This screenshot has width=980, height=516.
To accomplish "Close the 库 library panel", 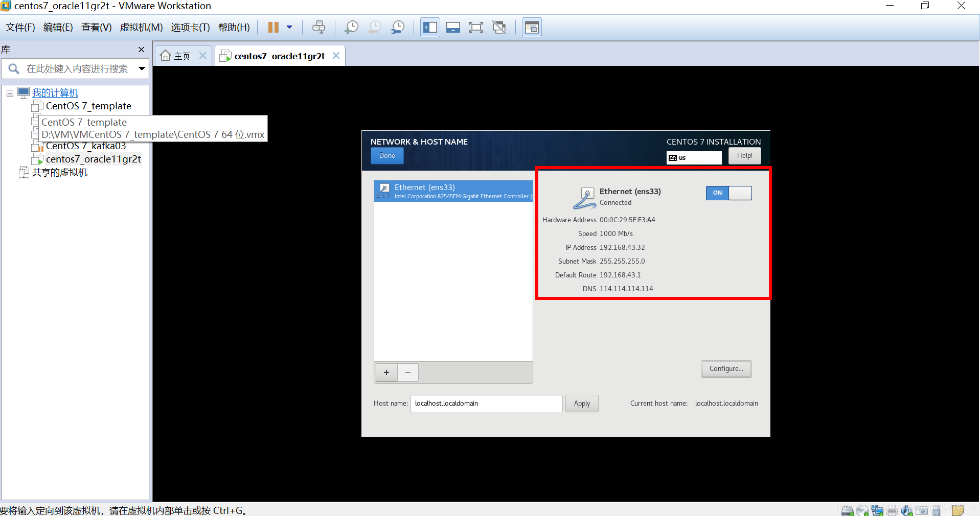I will point(142,50).
